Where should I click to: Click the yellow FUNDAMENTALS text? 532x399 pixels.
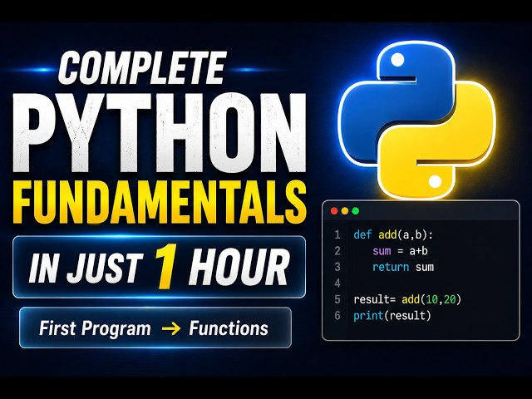coord(160,202)
